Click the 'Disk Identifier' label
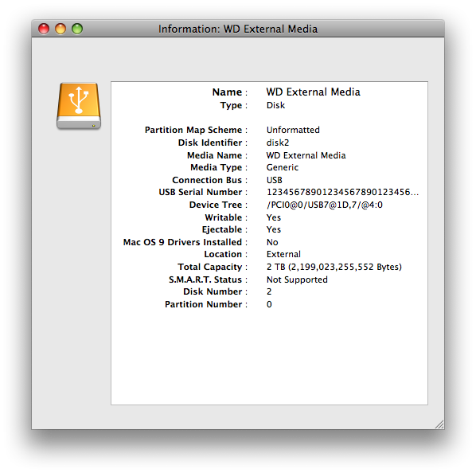This screenshot has height=473, width=476. click(x=210, y=143)
